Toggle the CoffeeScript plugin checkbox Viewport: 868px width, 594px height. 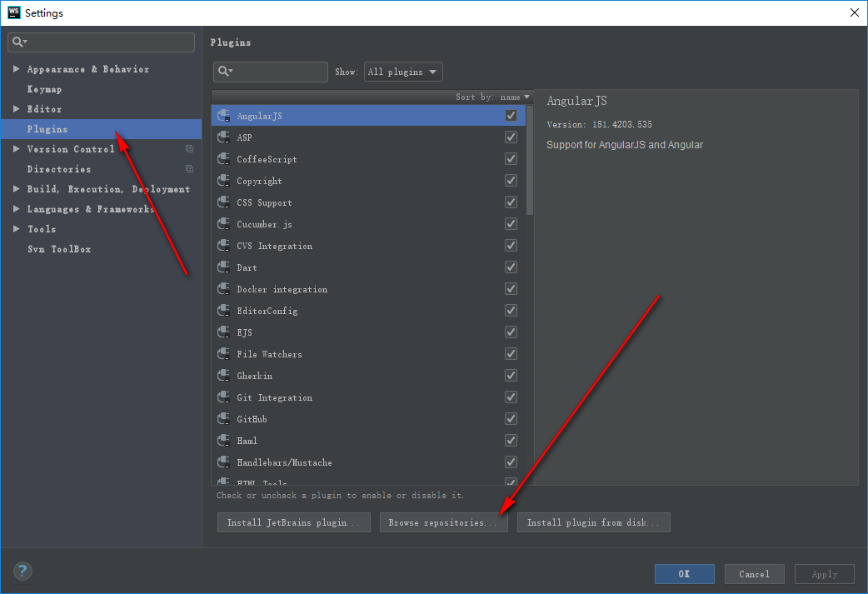point(511,159)
